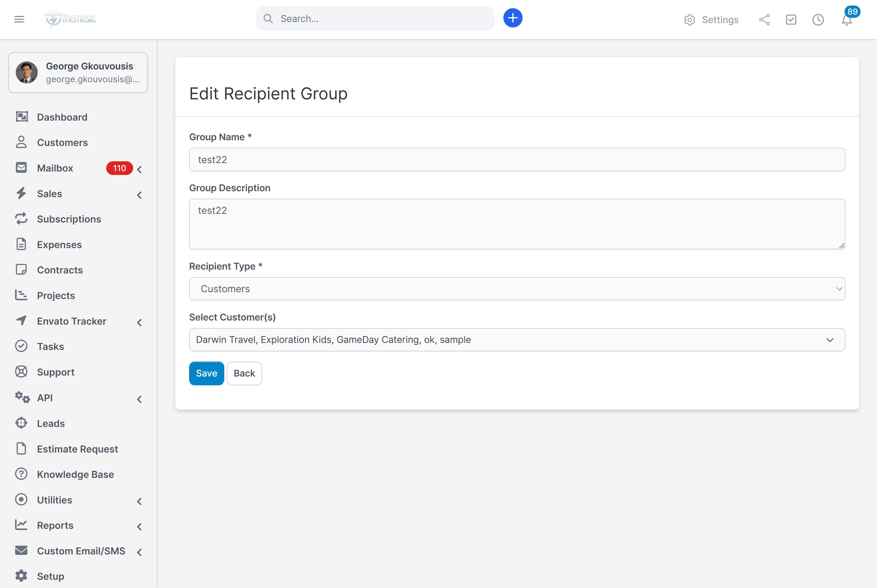Open Knowledge Base via the question-mark icon

(x=21, y=474)
